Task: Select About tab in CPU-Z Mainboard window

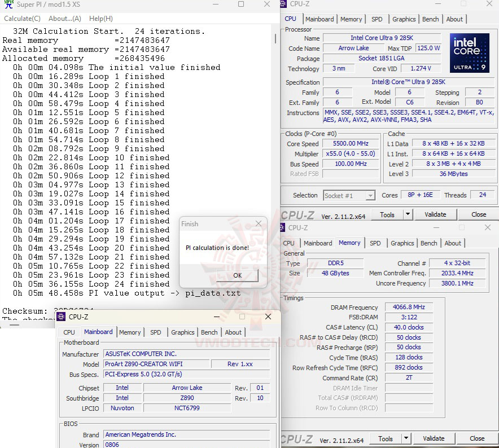Action: click(233, 332)
